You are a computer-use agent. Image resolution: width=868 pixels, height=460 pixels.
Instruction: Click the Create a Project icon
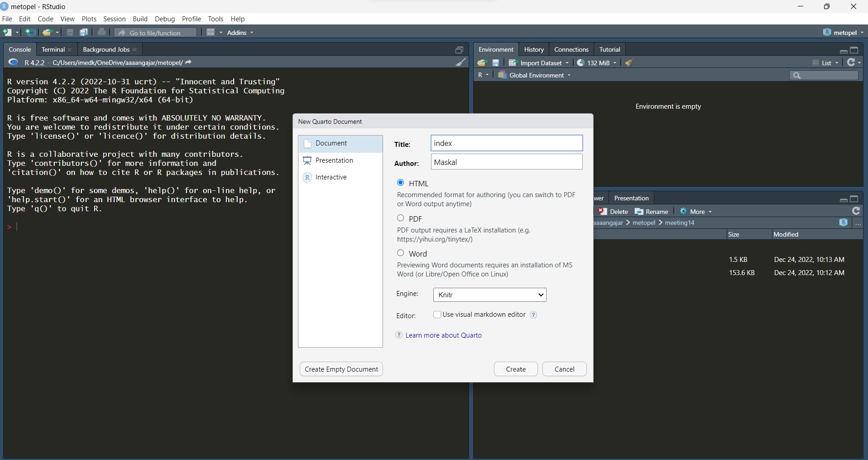coord(30,33)
